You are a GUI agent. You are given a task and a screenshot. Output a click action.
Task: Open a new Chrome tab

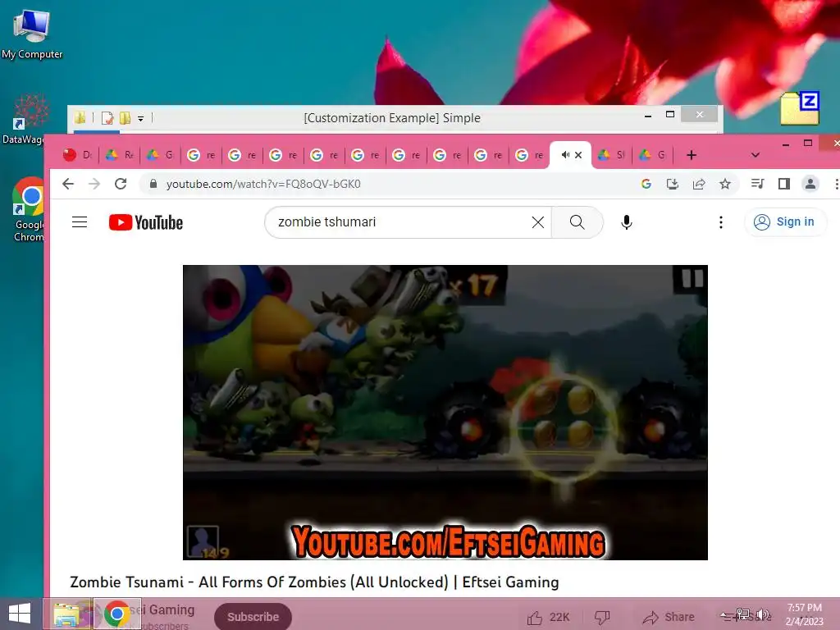pyautogui.click(x=692, y=155)
